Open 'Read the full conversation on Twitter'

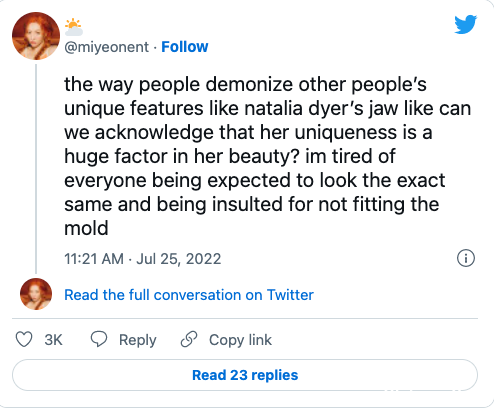189,295
